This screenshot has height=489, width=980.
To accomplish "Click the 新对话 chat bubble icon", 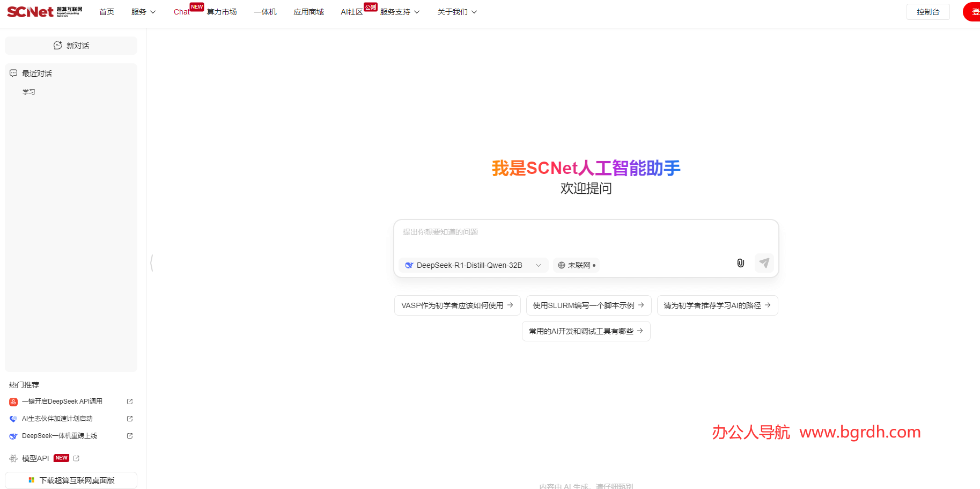I will coord(58,46).
